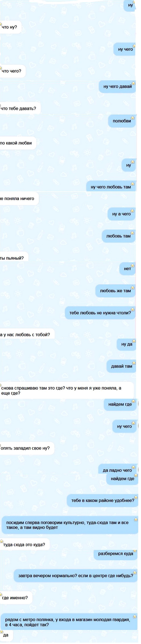Select the "по какой любви" message bubble

click(x=18, y=143)
